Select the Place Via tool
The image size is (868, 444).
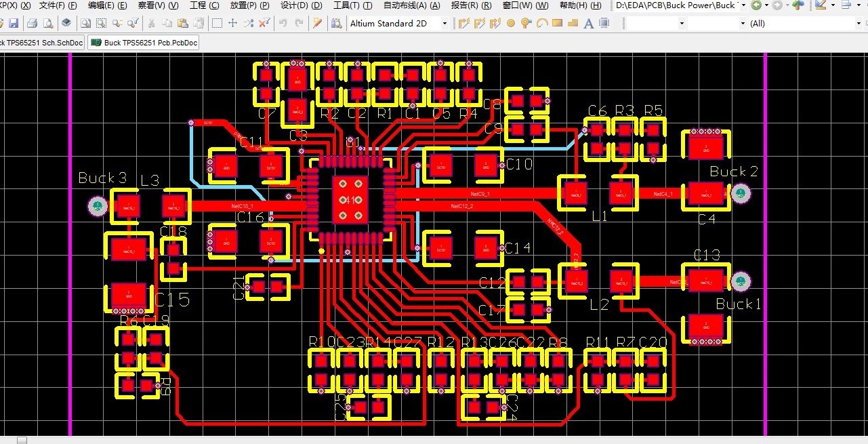(x=526, y=23)
